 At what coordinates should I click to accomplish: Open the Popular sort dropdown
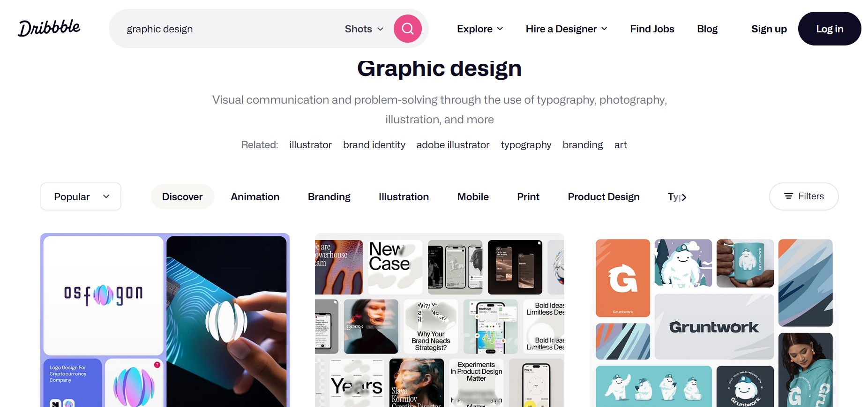coord(81,196)
